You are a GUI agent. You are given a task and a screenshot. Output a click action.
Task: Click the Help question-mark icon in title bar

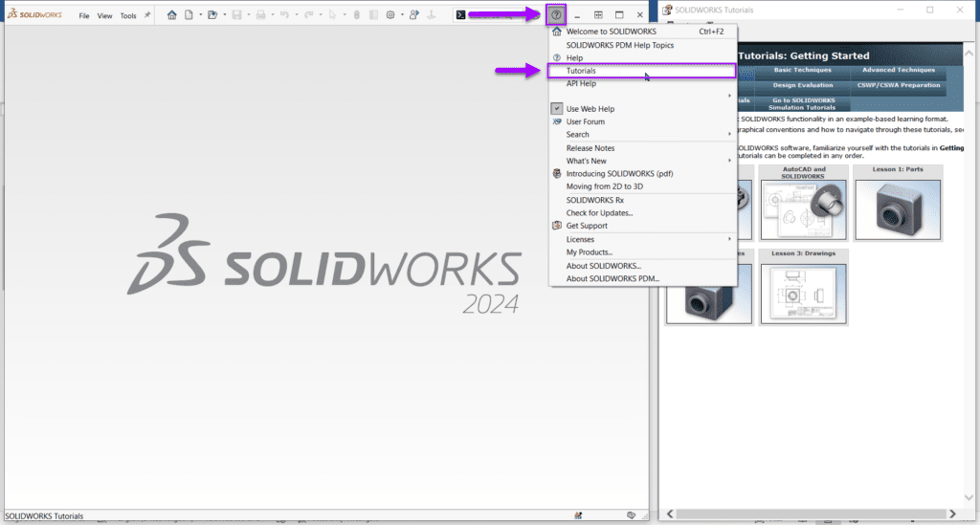(x=556, y=15)
